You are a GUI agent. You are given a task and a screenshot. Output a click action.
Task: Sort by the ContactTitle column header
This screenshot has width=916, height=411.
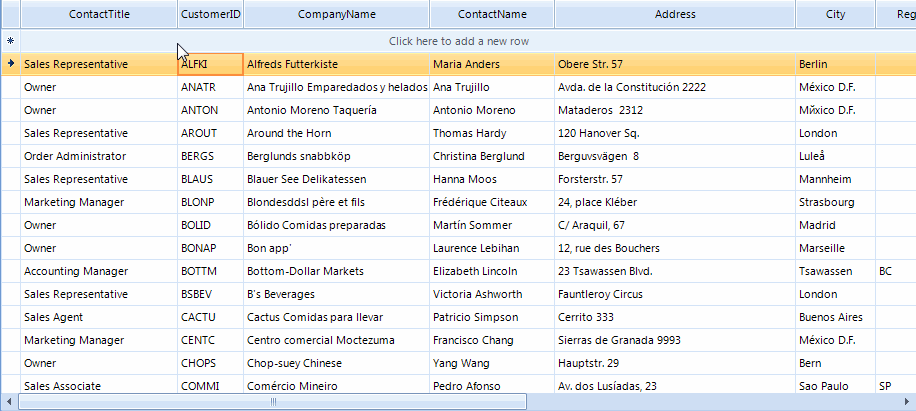click(98, 15)
